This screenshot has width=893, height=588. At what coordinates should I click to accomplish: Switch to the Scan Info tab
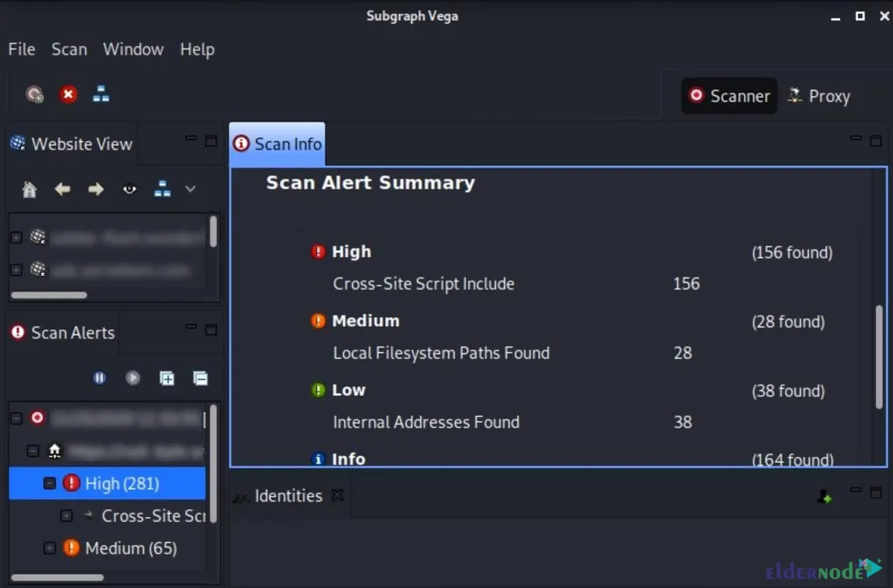tap(277, 144)
